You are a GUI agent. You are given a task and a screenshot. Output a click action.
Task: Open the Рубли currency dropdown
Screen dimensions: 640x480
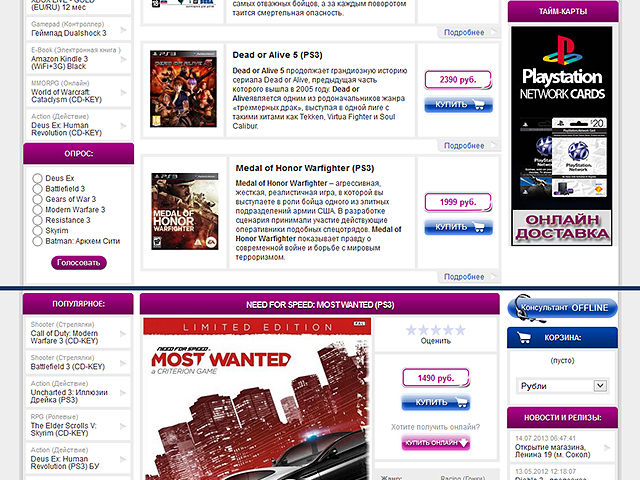tap(562, 385)
